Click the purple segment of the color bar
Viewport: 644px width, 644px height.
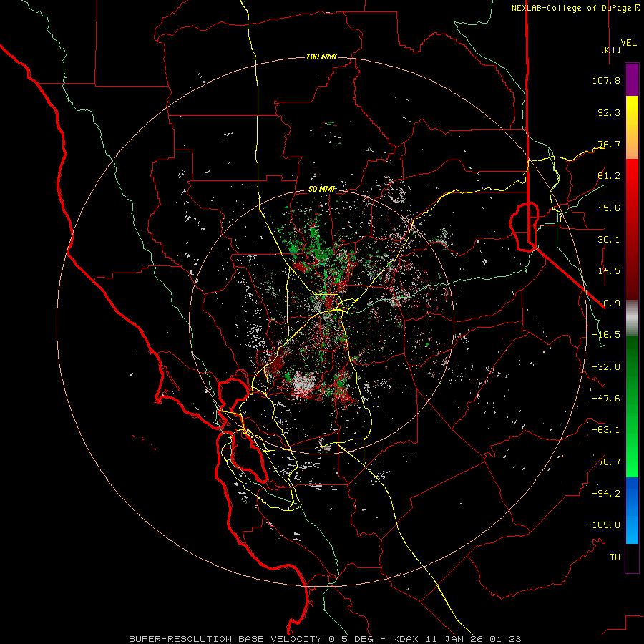pyautogui.click(x=632, y=80)
